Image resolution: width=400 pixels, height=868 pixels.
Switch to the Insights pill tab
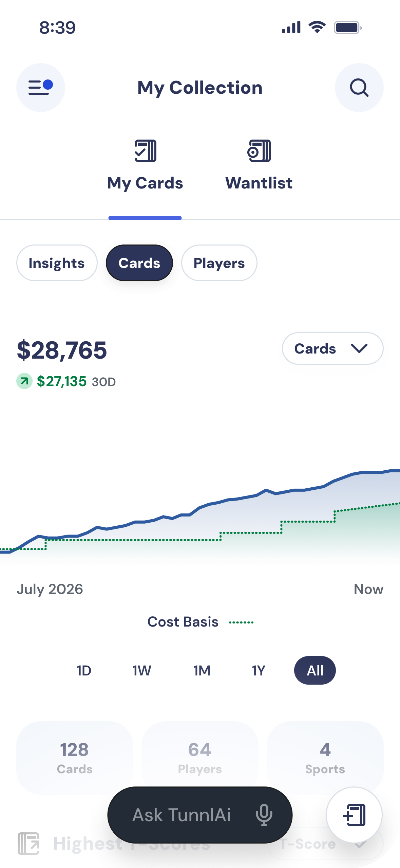(57, 263)
